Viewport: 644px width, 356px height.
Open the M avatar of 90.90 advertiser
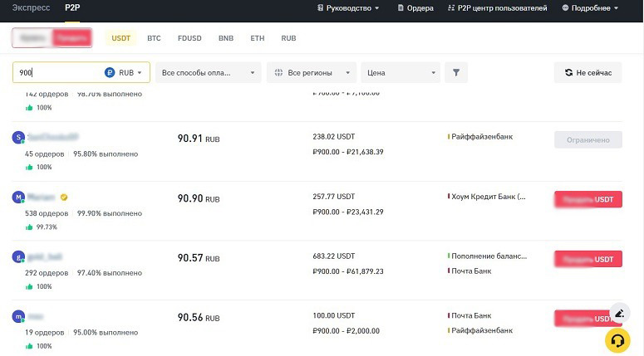(18, 198)
